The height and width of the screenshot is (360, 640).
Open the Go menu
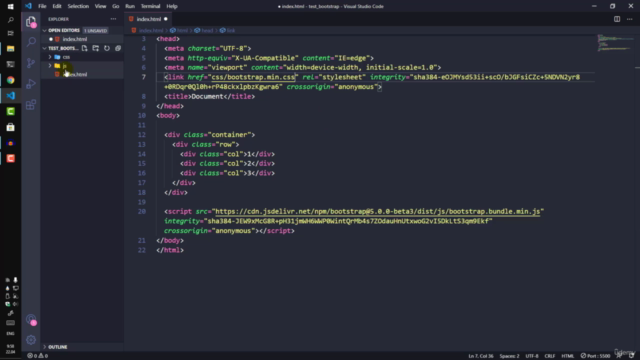(x=116, y=6)
